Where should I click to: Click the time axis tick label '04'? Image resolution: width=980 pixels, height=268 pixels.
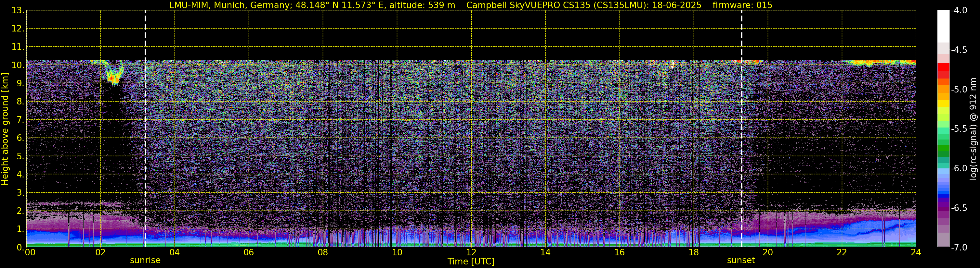[175, 252]
